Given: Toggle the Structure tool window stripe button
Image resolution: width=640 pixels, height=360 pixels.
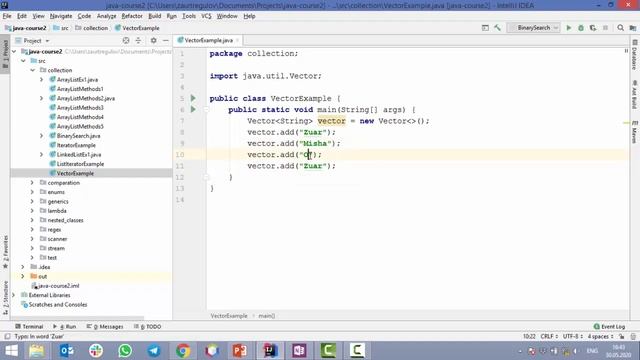Looking at the screenshot, I should click(x=5, y=298).
